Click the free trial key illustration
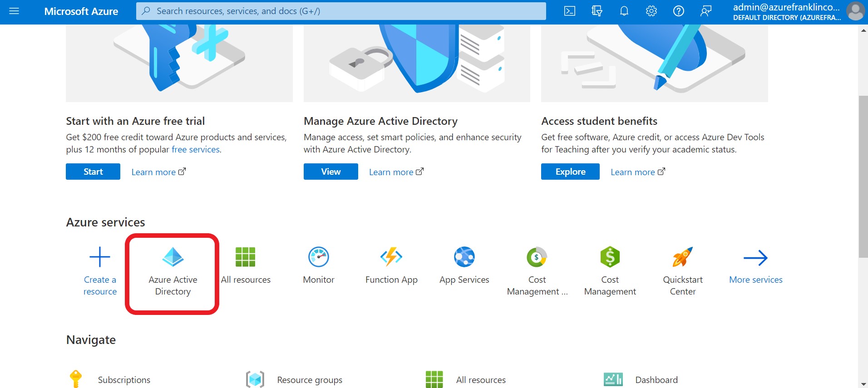The image size is (868, 388). tap(179, 63)
